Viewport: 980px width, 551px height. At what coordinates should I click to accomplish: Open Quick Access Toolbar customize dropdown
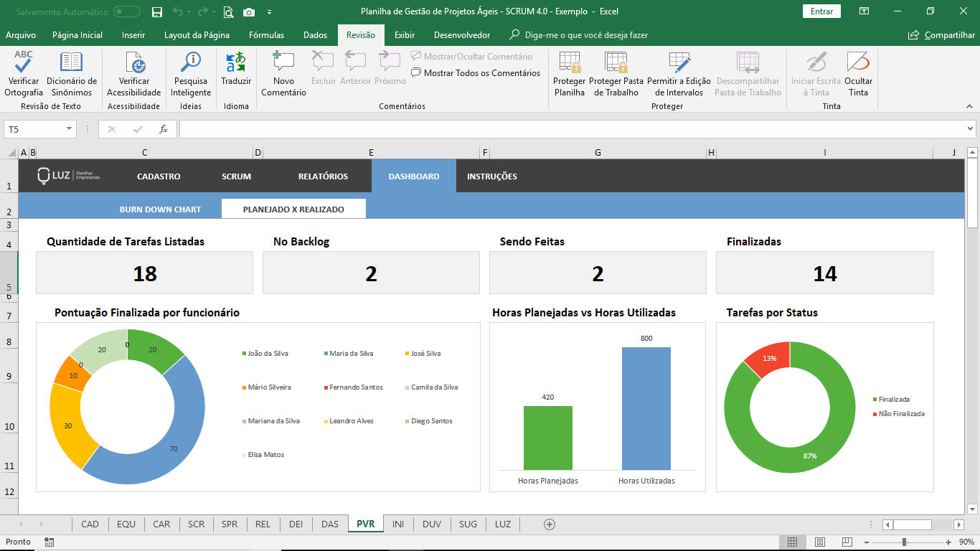tap(269, 12)
